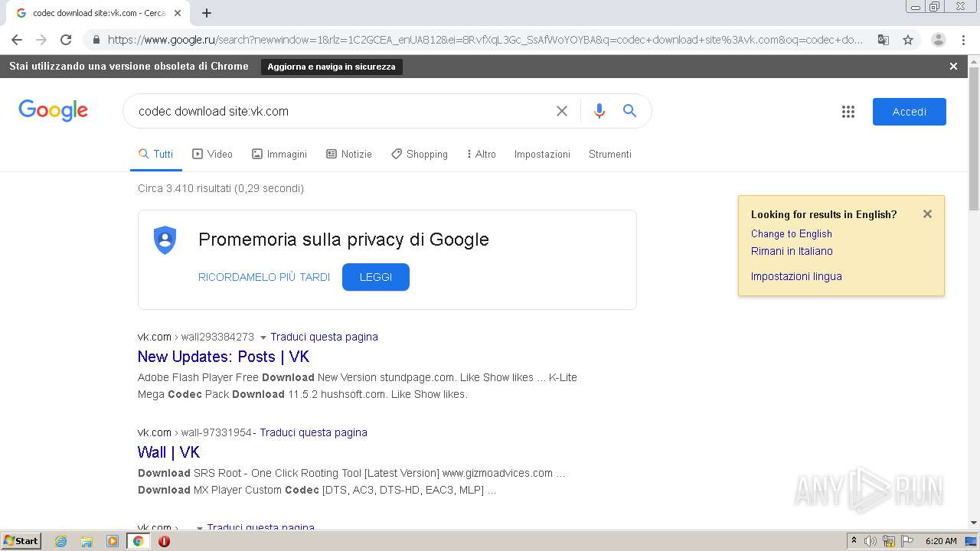Switch to the Shopping results tab
This screenshot has height=551, width=980.
coord(420,154)
